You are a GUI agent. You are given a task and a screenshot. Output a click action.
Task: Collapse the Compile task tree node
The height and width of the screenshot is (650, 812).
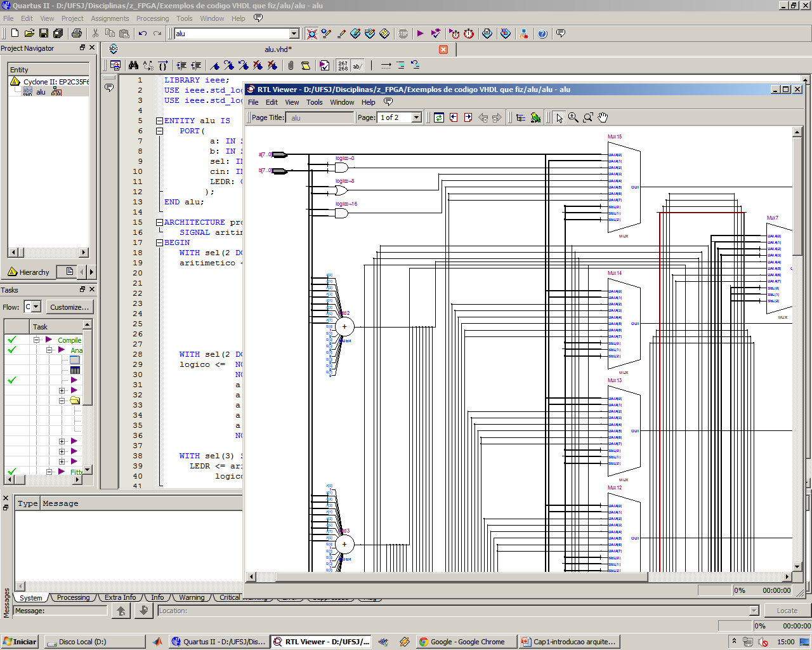coord(36,340)
